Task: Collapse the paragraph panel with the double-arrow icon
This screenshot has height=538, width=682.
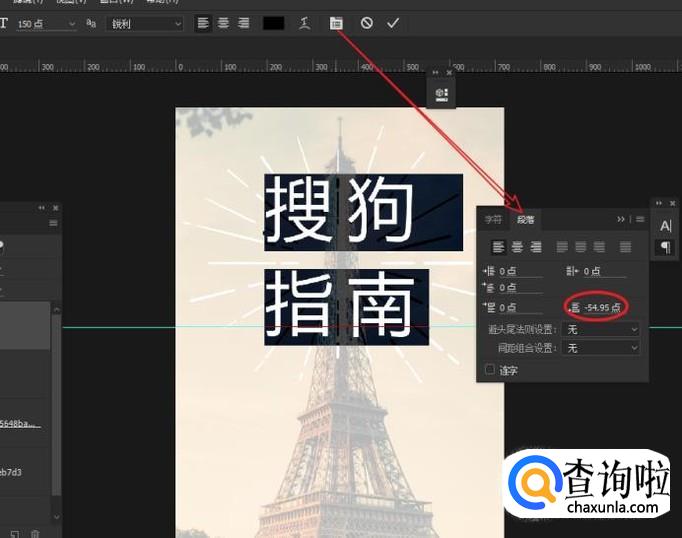Action: [x=621, y=219]
